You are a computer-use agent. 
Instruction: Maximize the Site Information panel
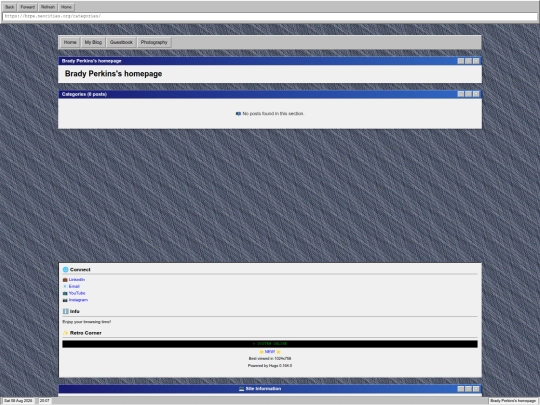[468, 389]
